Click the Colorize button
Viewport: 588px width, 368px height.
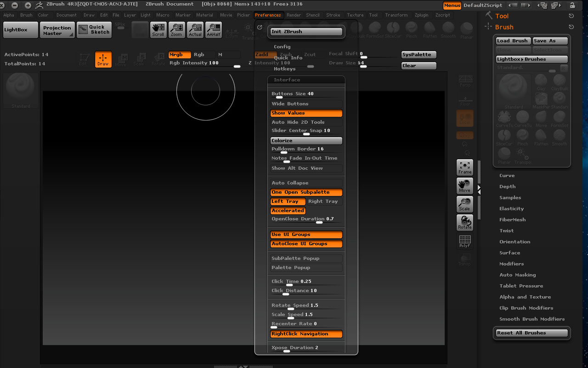[x=306, y=141]
